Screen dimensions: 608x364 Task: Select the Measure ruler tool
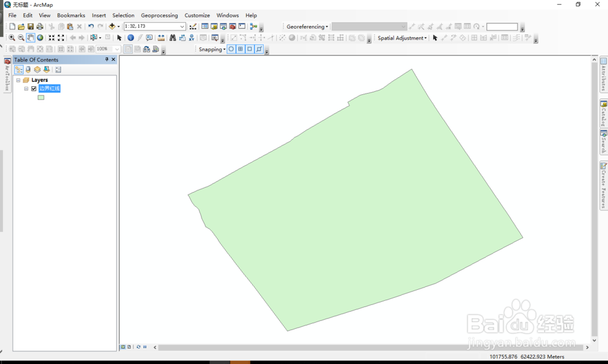coord(161,38)
